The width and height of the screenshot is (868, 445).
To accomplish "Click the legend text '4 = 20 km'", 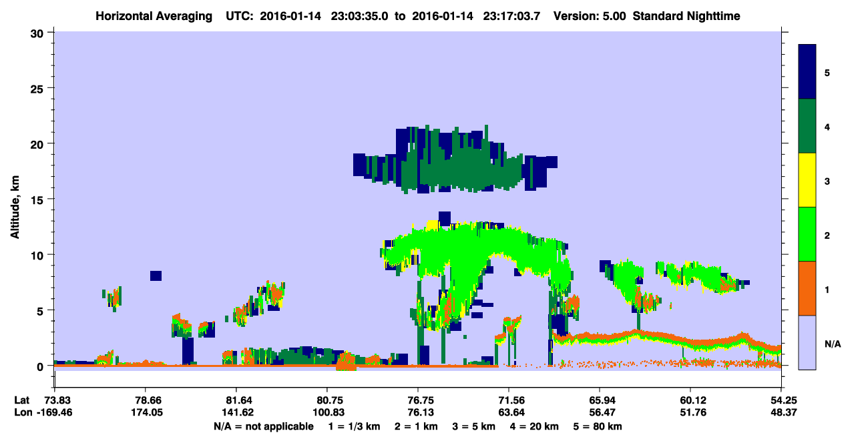I will [x=535, y=426].
